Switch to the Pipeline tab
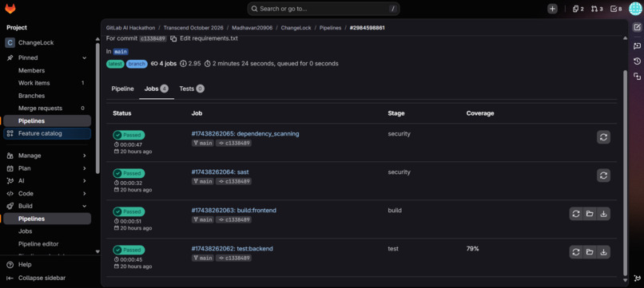This screenshot has width=644, height=288. point(123,89)
